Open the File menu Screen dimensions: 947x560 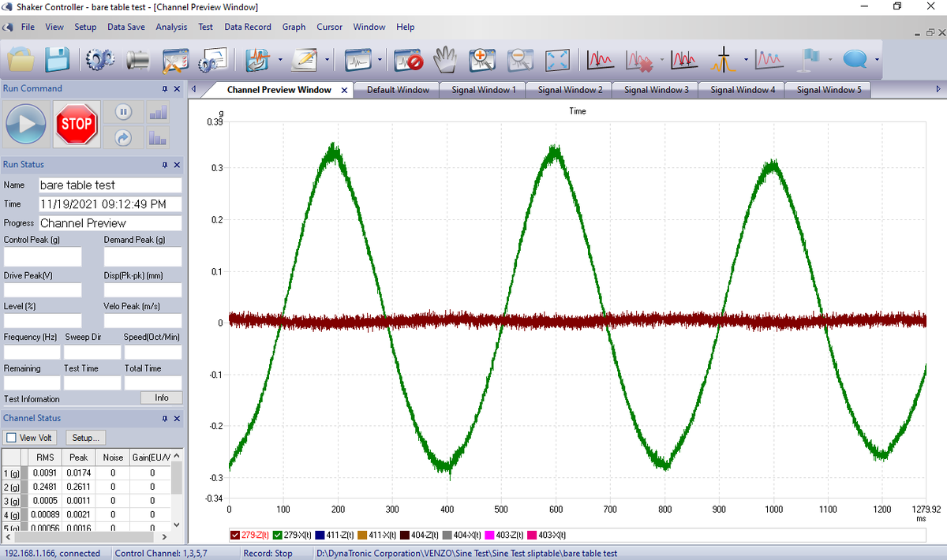28,27
